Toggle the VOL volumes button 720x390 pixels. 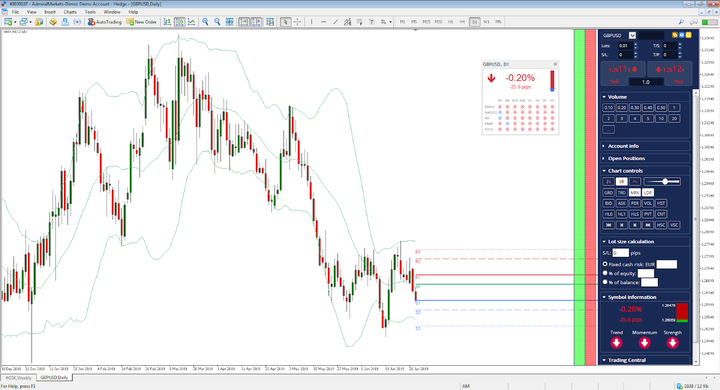647,203
